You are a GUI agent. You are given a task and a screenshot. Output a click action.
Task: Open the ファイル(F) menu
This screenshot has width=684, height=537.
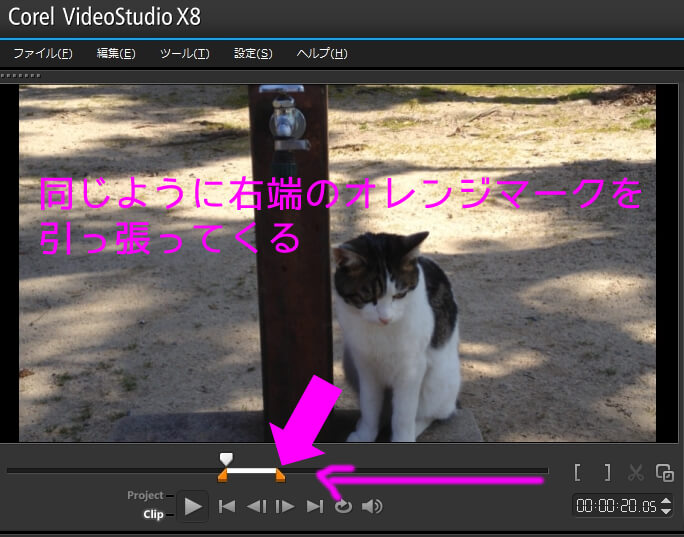point(43,54)
